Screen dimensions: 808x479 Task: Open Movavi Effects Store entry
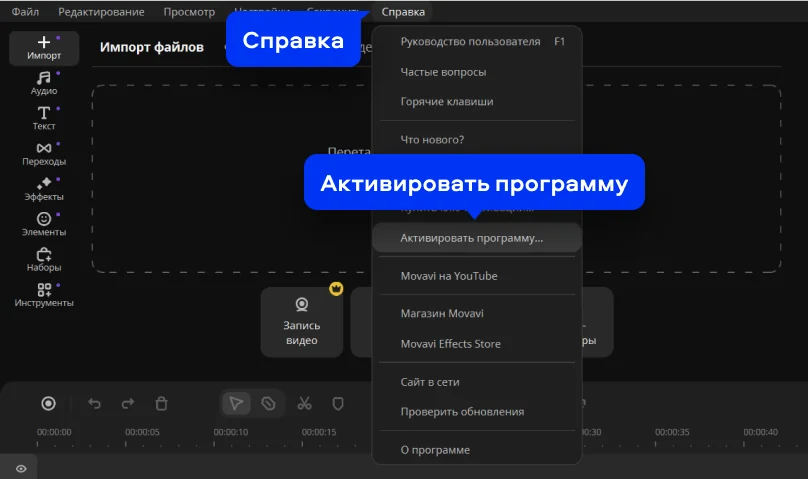point(477,344)
